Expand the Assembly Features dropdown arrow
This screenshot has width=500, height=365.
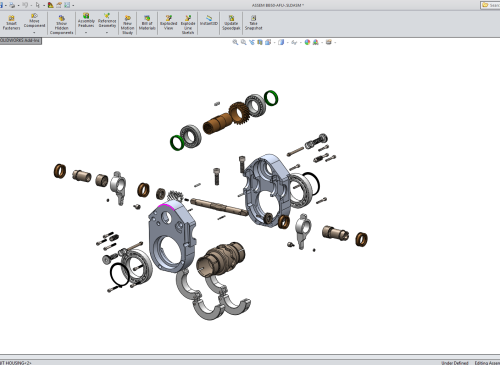pos(86,33)
